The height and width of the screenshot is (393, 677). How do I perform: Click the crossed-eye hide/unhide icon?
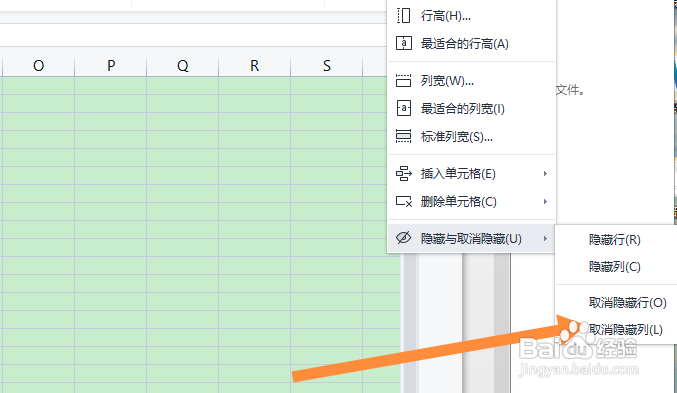tap(403, 238)
